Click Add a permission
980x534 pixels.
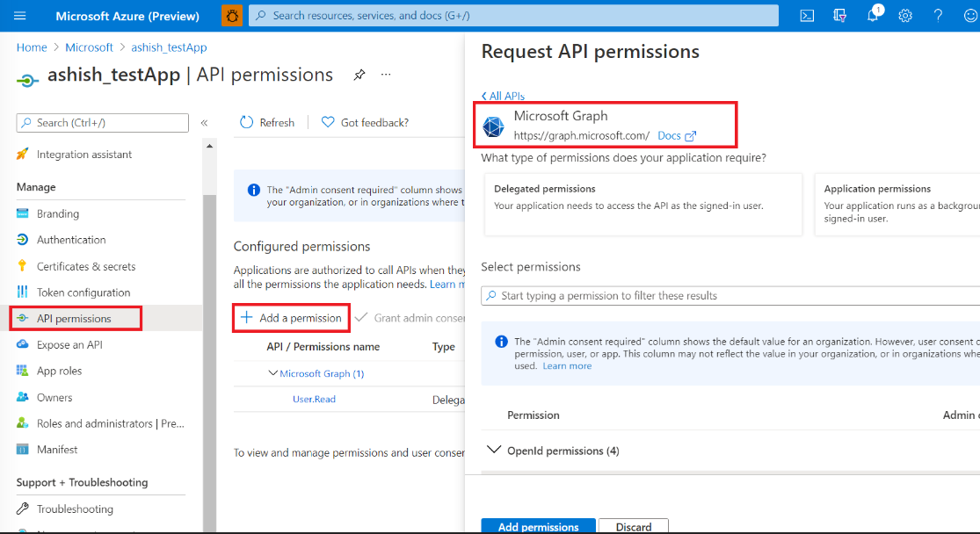pos(291,318)
